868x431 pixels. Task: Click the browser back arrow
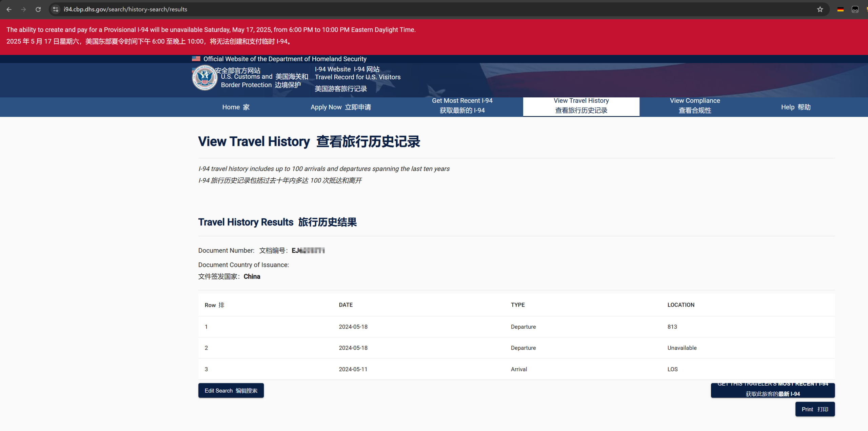coord(9,9)
